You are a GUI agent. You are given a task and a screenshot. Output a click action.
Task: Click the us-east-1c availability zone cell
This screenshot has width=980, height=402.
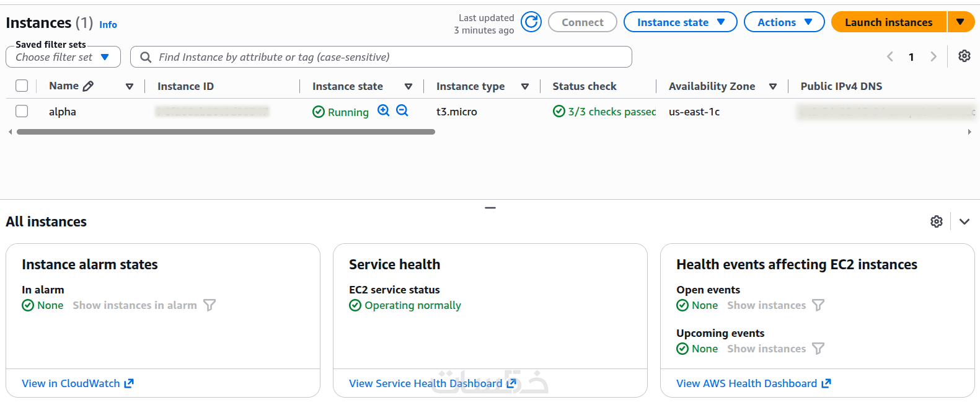coord(694,112)
